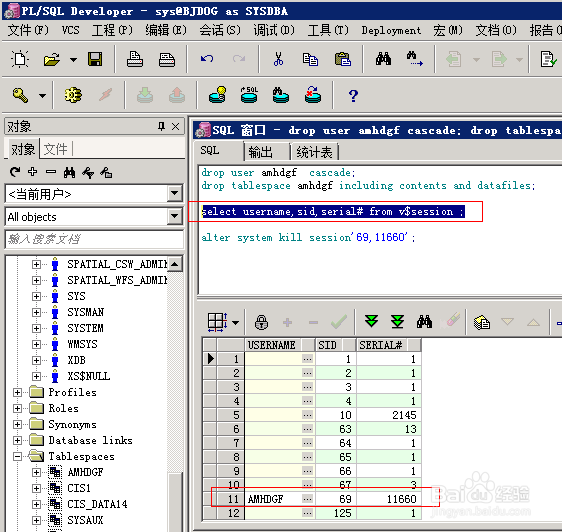Open the 调试(D) menu
Screen dimensions: 562x532
pyautogui.click(x=274, y=30)
